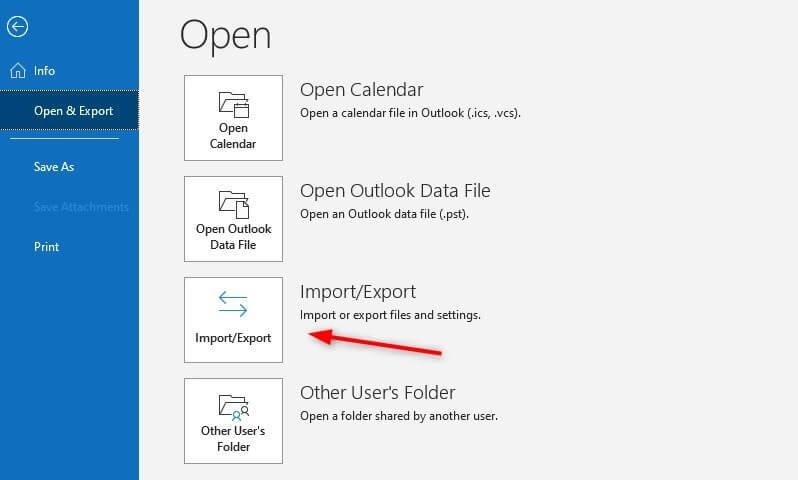Click 'Import or export files and settings' description
Screen dimensions: 798x480
[390, 315]
